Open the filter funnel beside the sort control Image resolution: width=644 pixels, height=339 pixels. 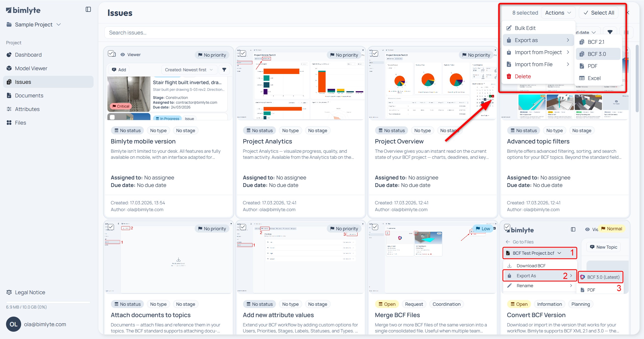click(x=610, y=32)
